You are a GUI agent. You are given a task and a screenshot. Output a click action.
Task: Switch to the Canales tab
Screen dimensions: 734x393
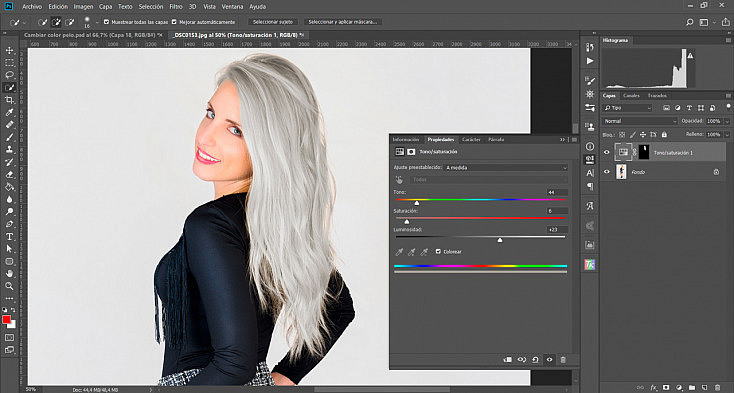[x=631, y=95]
